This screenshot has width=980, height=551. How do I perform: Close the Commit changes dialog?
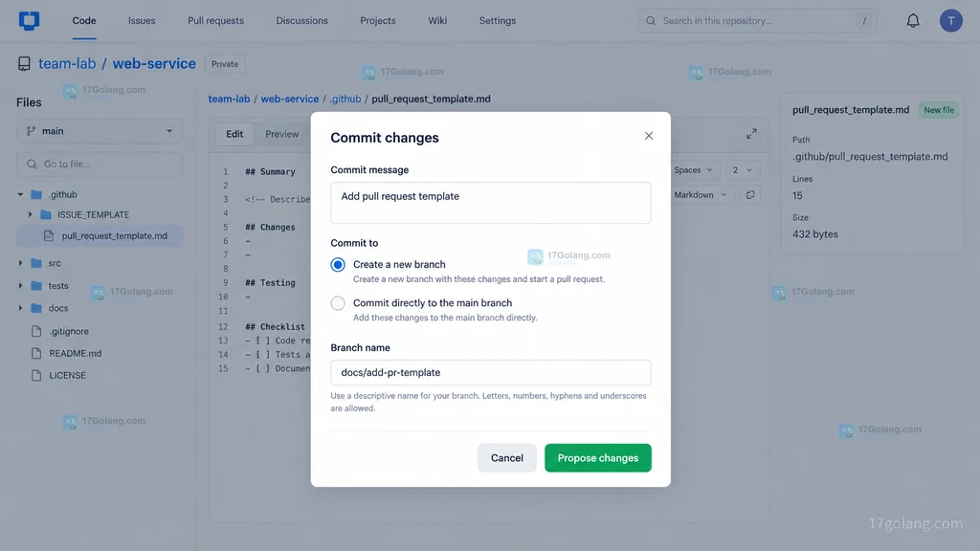coord(648,136)
